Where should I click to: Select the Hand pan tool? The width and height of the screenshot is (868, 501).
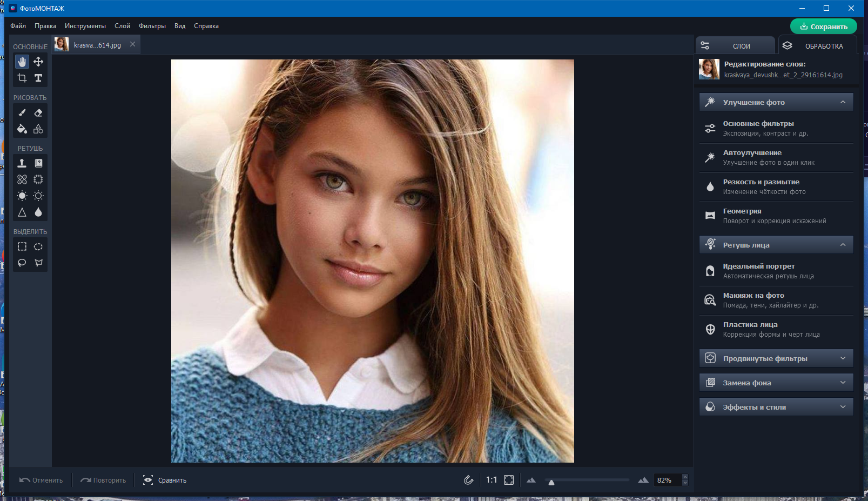[x=22, y=62]
